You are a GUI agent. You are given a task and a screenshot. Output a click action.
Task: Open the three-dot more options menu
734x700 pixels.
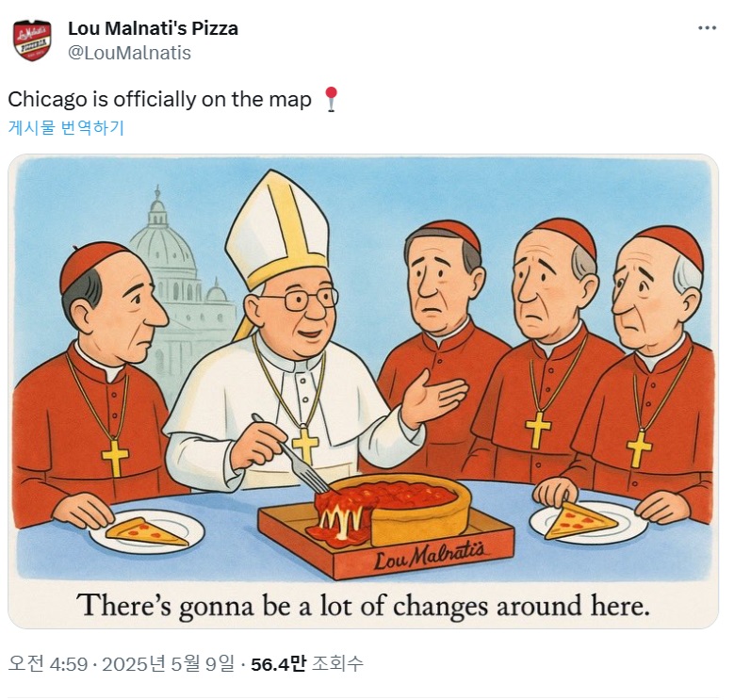(707, 28)
